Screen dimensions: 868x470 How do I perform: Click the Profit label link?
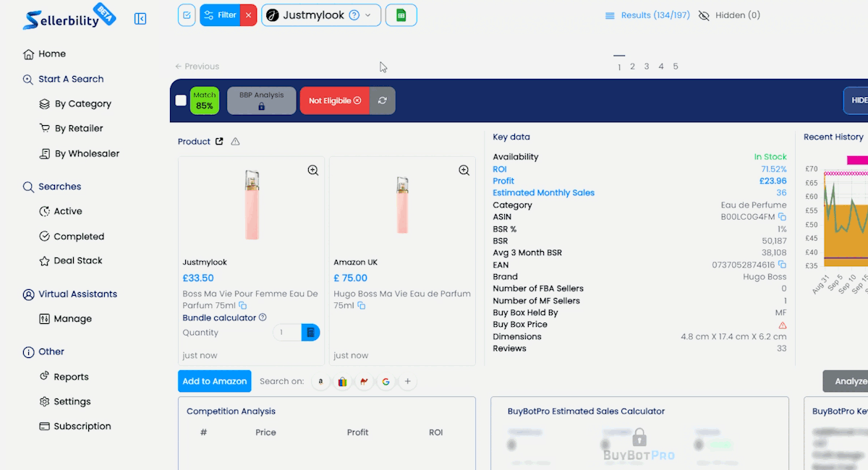coord(503,181)
